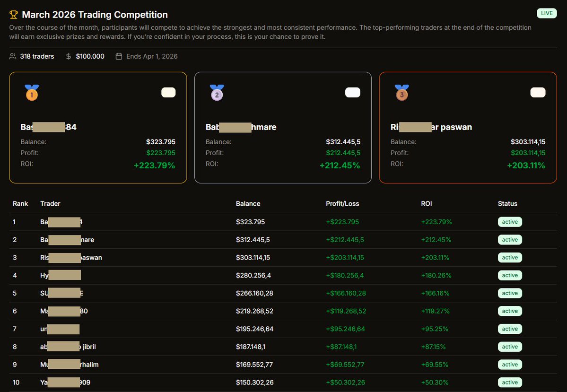Click the Profit/Loss column header

342,203
